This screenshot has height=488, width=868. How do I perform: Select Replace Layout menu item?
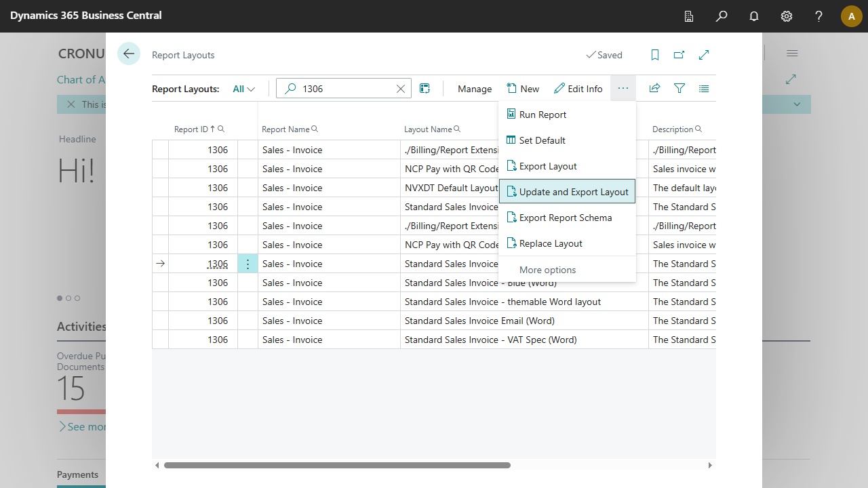click(568, 243)
